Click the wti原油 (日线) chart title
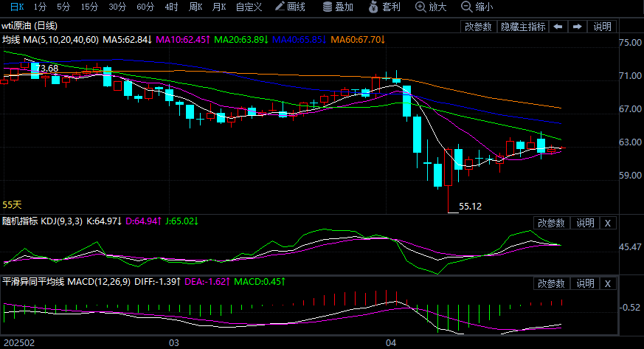Screen dimensions: 644x349 click(30, 26)
